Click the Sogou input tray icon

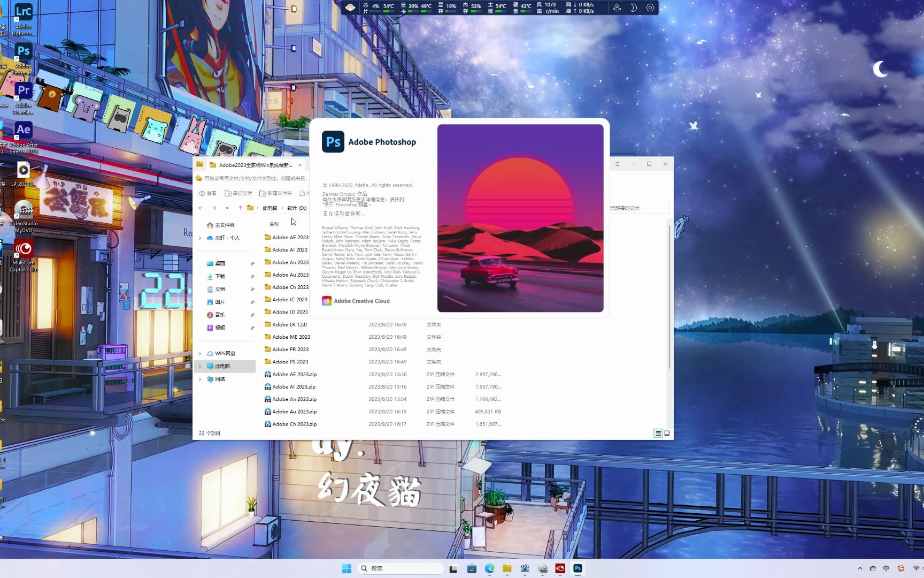[901, 568]
